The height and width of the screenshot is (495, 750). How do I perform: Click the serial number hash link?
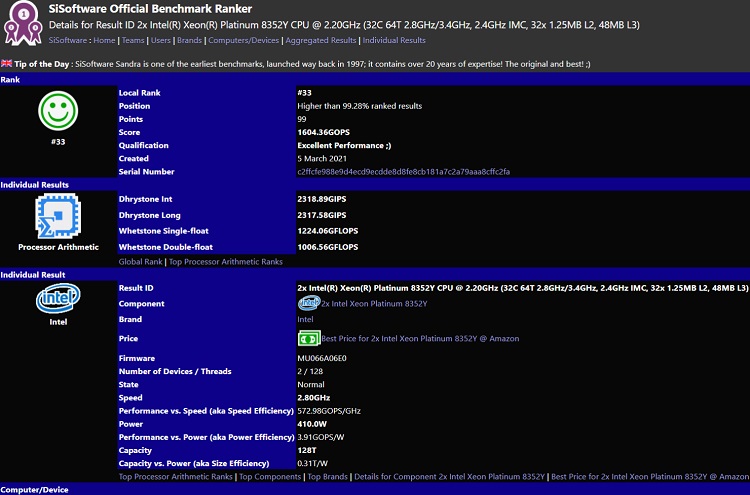403,172
